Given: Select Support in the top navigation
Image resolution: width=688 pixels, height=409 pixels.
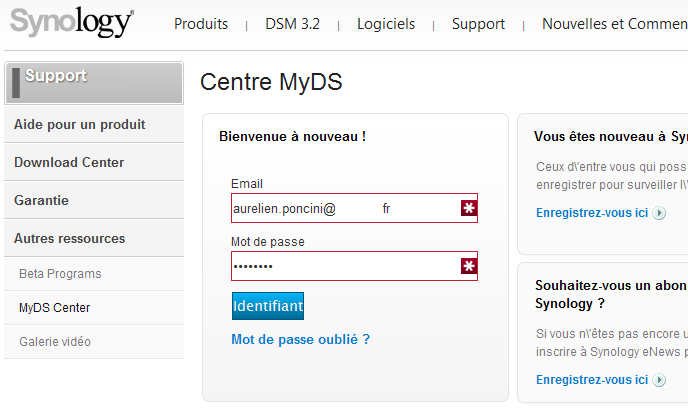Looking at the screenshot, I should 478,24.
